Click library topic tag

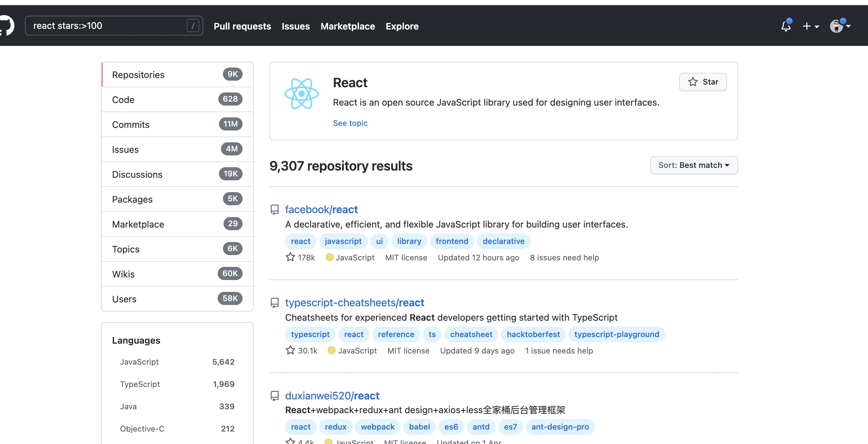click(409, 241)
